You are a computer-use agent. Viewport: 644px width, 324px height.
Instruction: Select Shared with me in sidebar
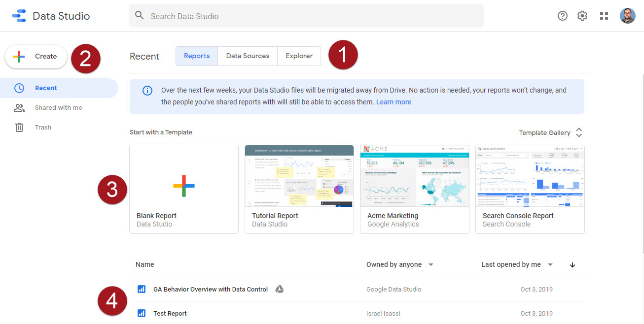59,108
